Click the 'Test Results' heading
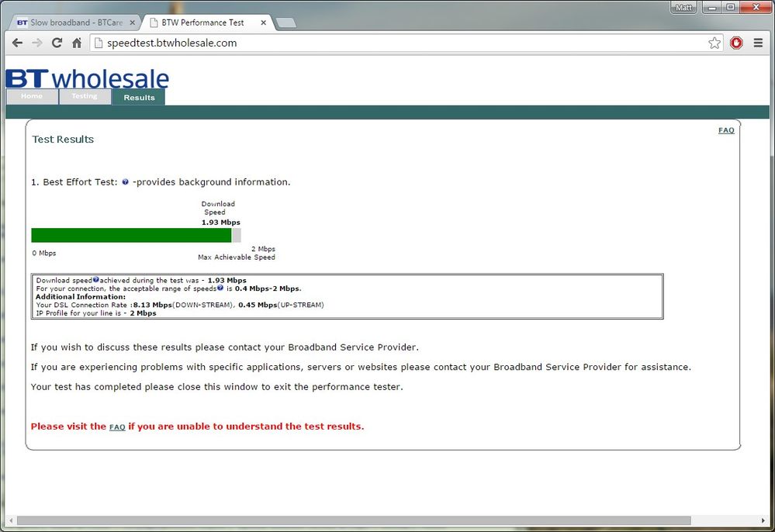The image size is (775, 532). (63, 140)
